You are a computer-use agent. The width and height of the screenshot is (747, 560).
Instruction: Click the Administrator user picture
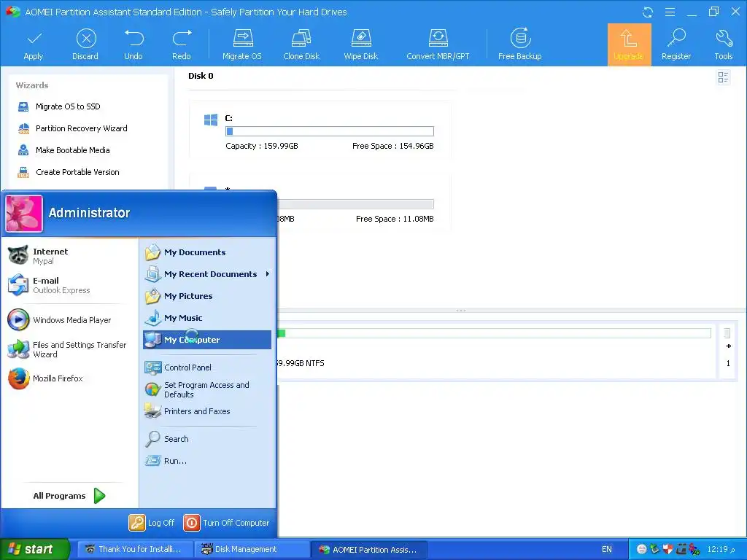24,214
